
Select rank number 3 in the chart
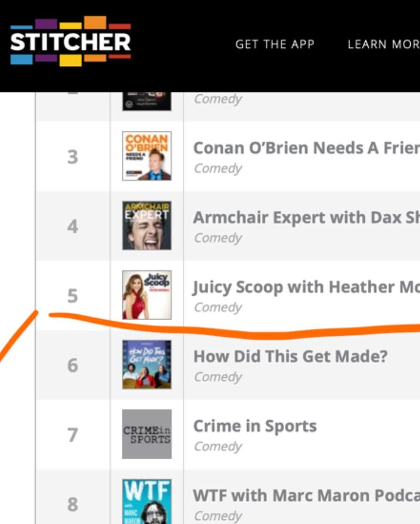(73, 157)
